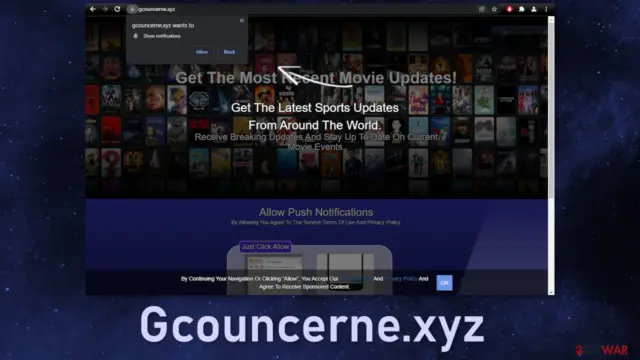Bookmark this page with the star icon

pos(494,9)
